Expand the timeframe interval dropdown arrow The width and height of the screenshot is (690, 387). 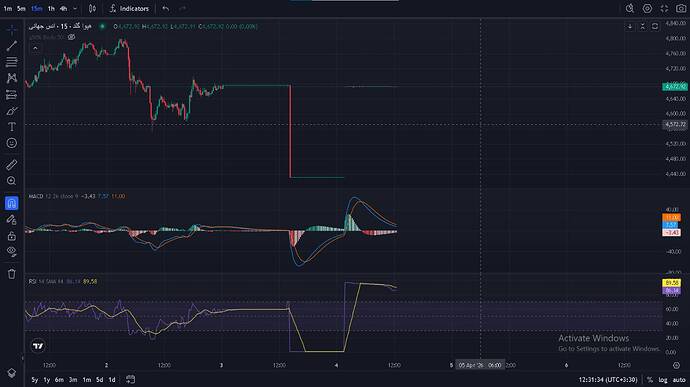point(75,8)
